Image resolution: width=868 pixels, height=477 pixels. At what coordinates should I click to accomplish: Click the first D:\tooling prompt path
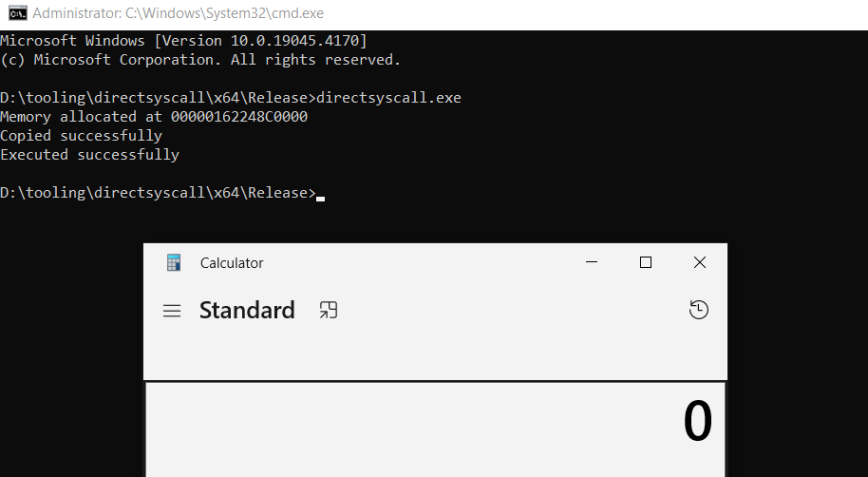157,98
